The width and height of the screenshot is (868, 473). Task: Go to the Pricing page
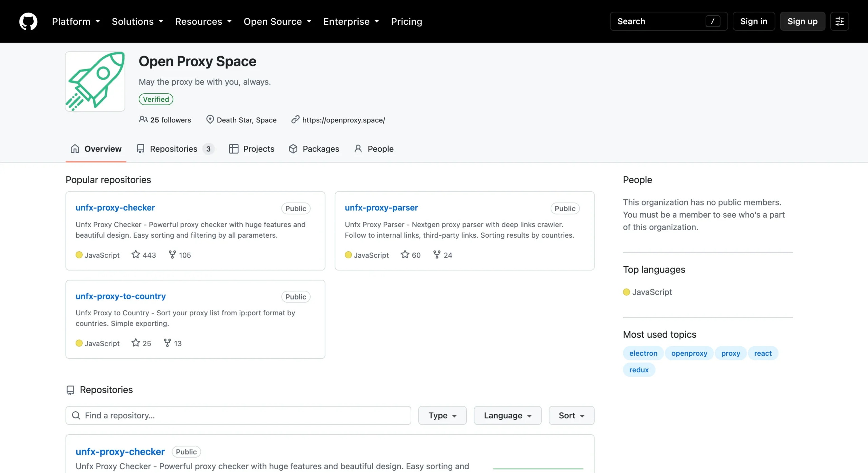pos(407,21)
